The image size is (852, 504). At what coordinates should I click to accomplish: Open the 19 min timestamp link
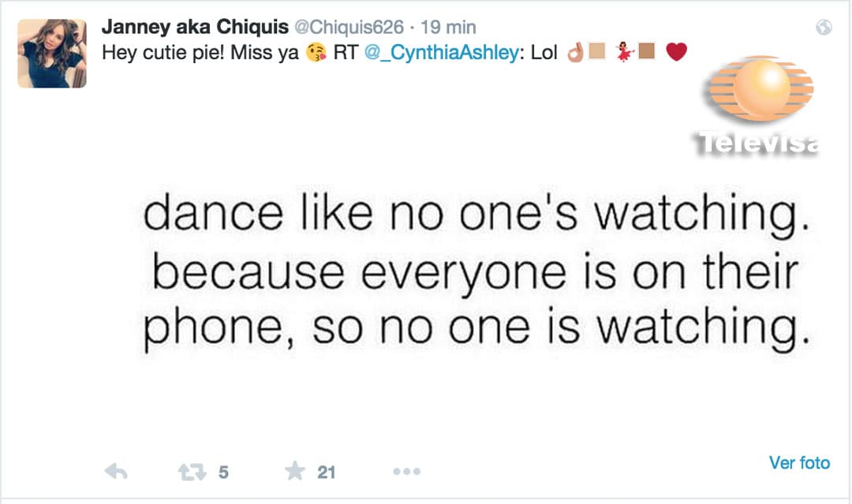click(x=448, y=27)
